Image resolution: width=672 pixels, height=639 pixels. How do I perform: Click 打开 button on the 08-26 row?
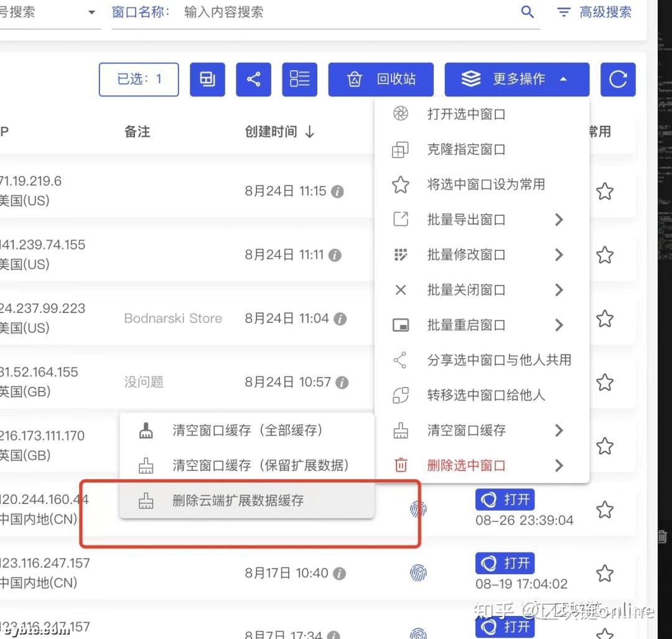point(505,499)
